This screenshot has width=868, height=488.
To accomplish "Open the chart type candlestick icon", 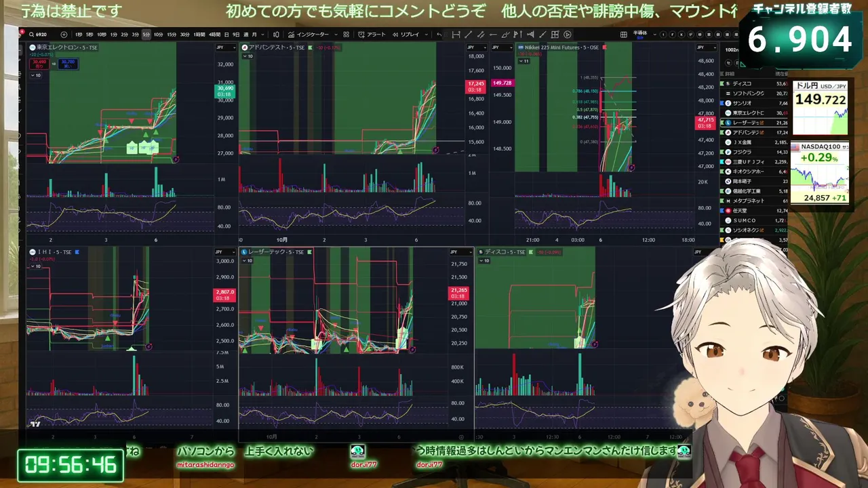I will coord(276,35).
